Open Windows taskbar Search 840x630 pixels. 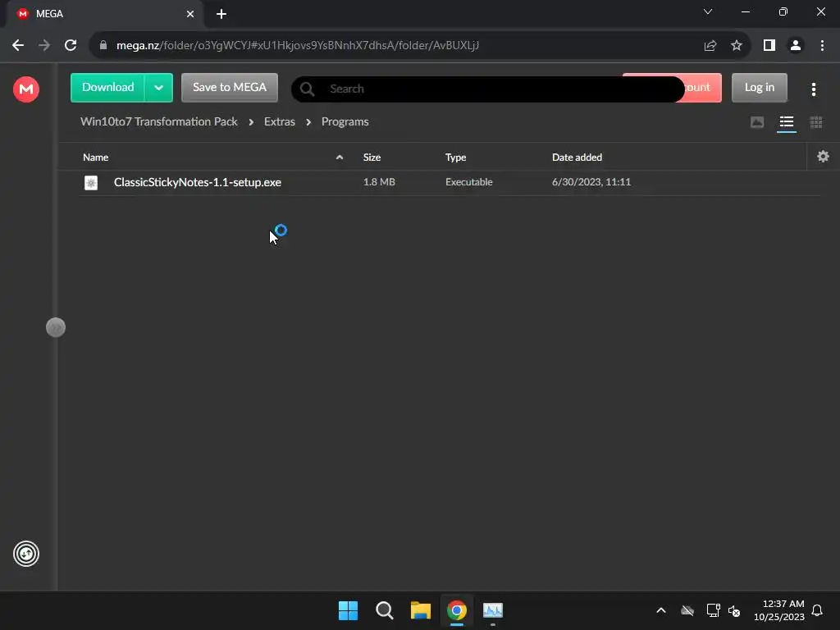tap(384, 610)
